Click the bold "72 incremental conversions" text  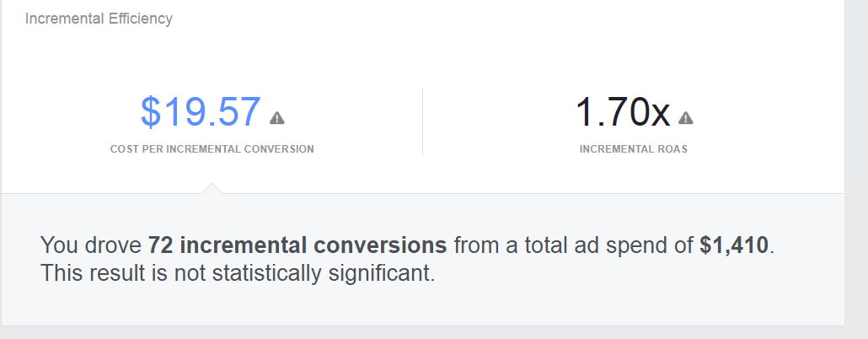(297, 246)
